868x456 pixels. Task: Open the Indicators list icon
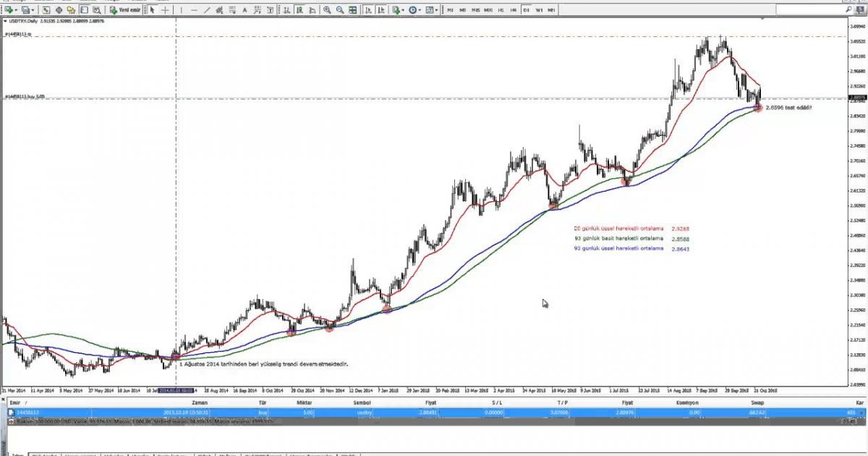coord(396,10)
